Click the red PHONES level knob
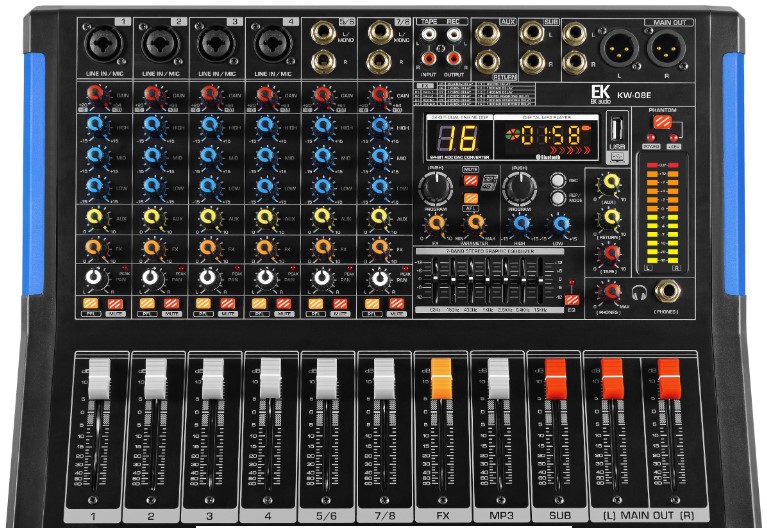 click(610, 293)
